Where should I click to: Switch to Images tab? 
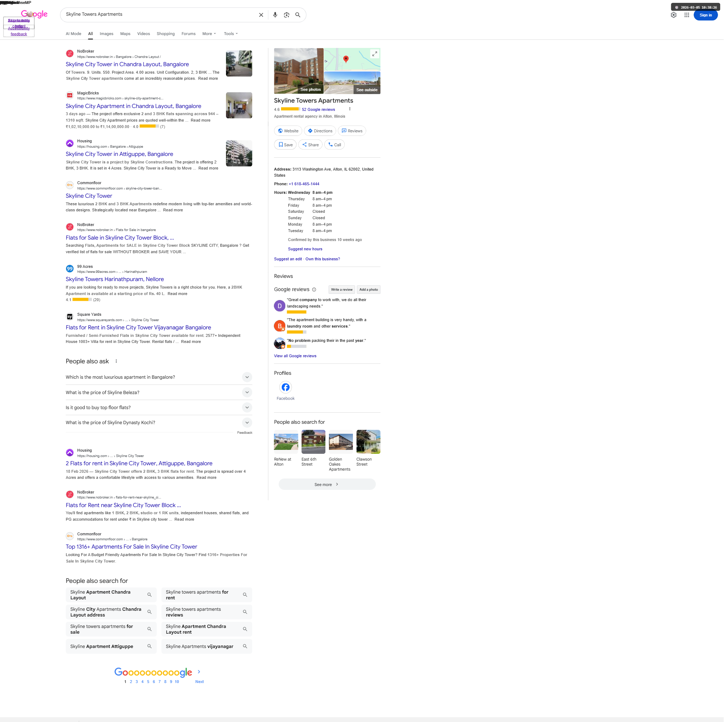coord(107,34)
